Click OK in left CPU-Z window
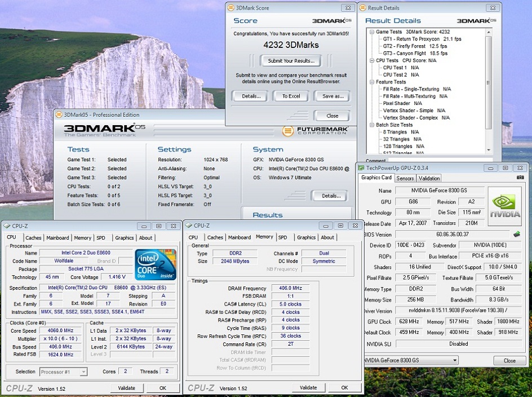 click(x=163, y=388)
